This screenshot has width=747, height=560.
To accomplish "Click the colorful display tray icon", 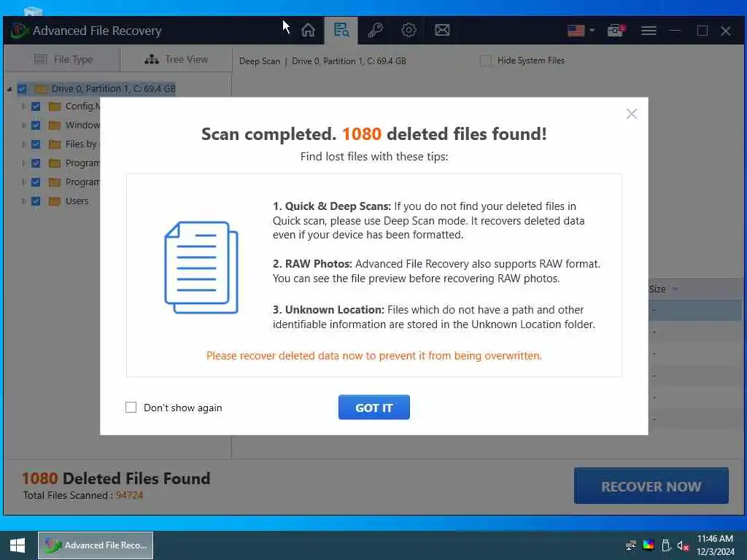I will click(649, 545).
